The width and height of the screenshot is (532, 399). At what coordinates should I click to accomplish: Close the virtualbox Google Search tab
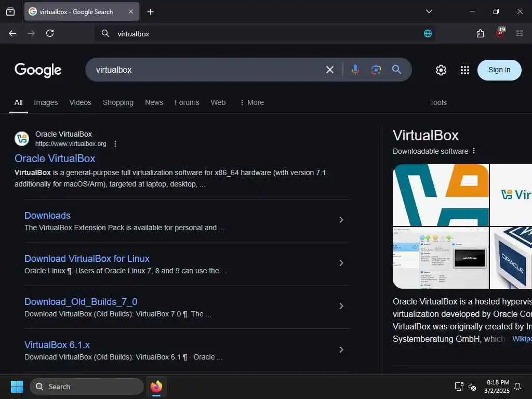click(131, 11)
